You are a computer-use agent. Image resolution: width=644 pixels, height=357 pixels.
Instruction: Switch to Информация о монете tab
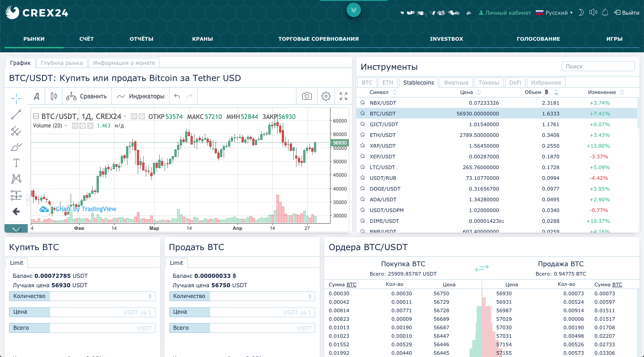click(124, 63)
